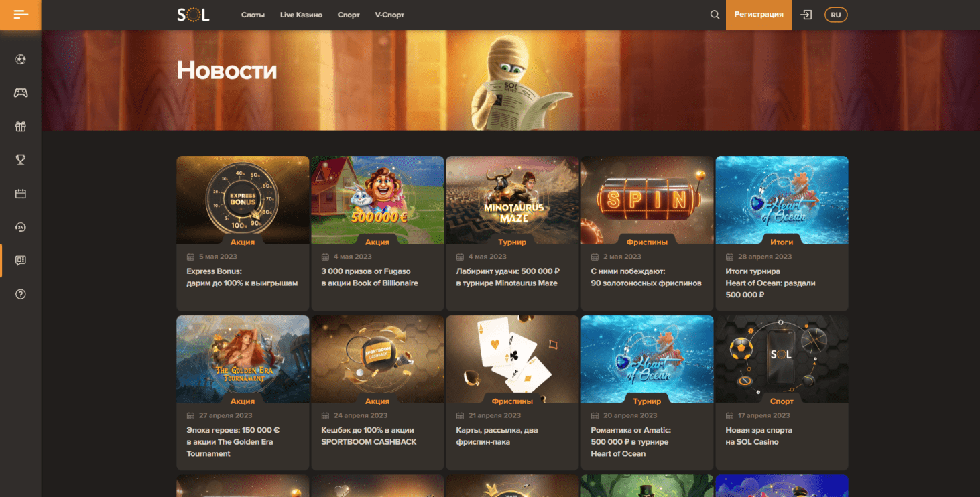
Task: Select the calendar icon in sidebar
Action: [21, 194]
